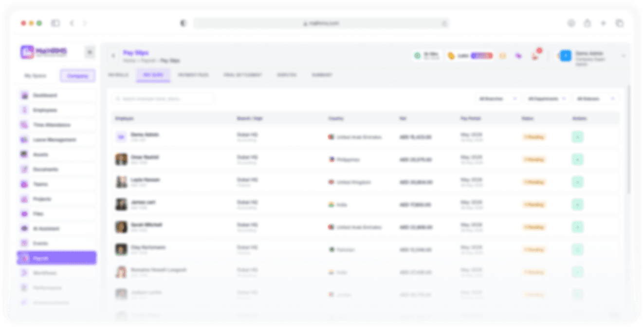Screen dimensions: 644x327
Task: Open the All Departments filter dropdown
Action: (x=547, y=99)
